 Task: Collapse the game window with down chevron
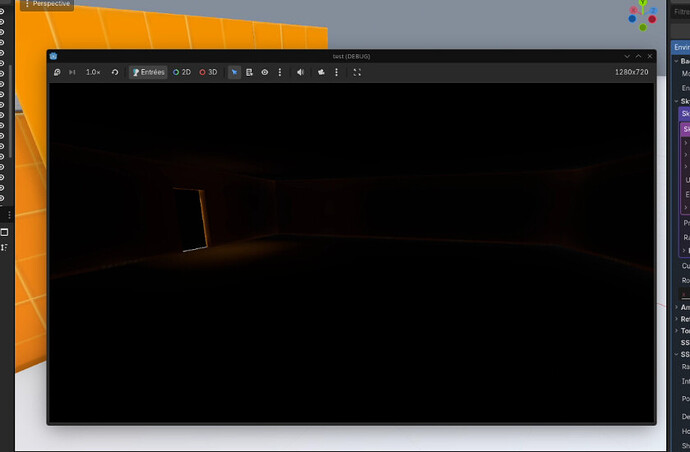[x=627, y=56]
